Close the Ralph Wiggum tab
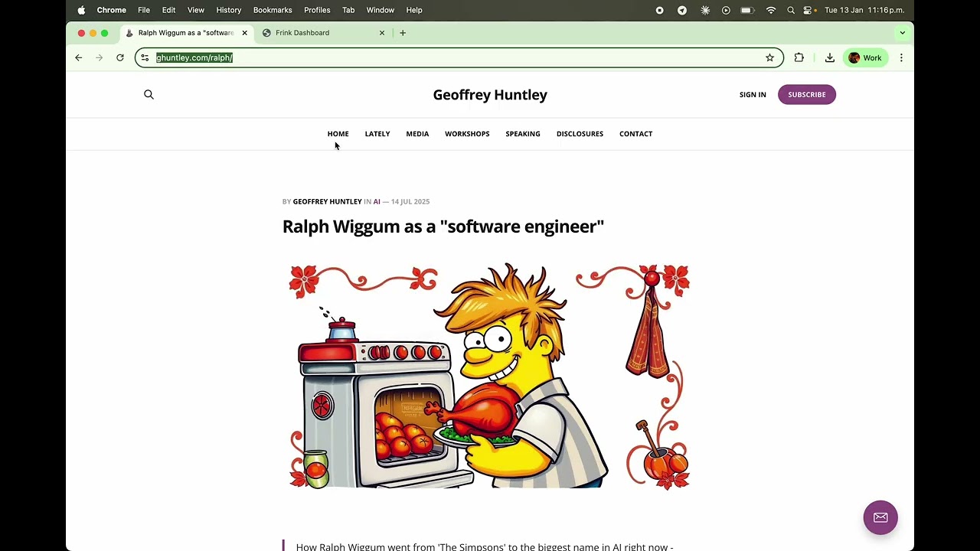The width and height of the screenshot is (980, 551). 245,33
